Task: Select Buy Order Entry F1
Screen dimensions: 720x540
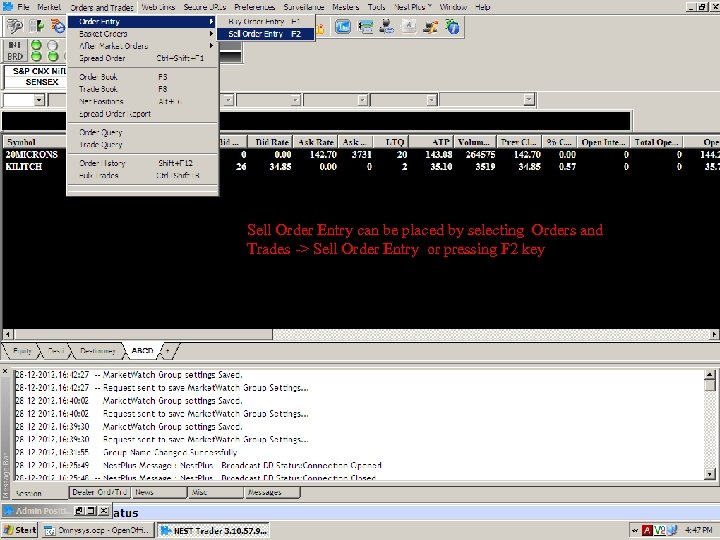Action: pos(265,22)
